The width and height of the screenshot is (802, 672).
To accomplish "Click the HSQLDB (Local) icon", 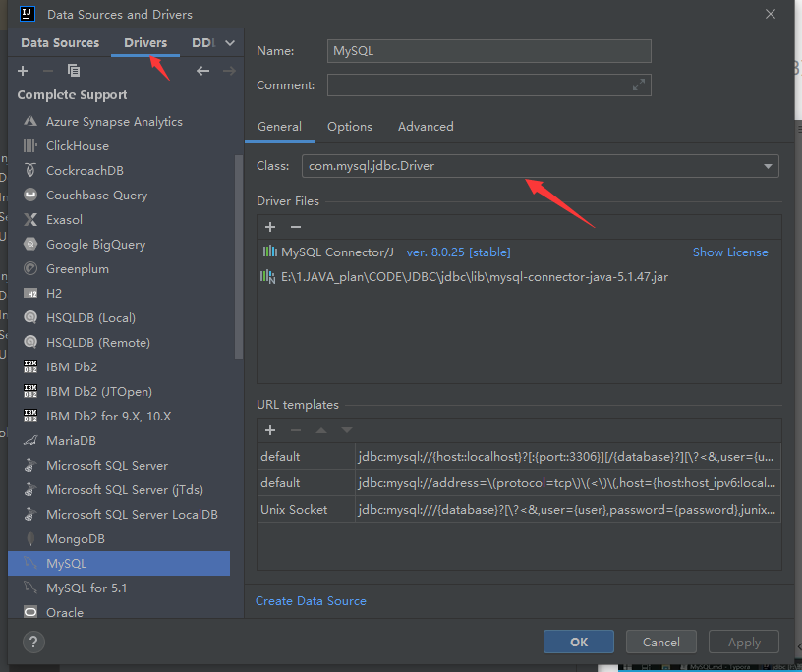I will [30, 317].
